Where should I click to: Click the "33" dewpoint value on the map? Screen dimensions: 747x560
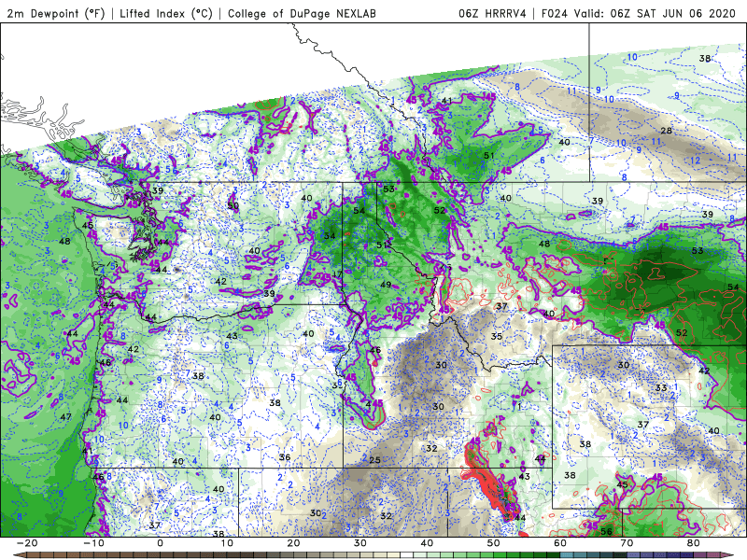click(661, 388)
